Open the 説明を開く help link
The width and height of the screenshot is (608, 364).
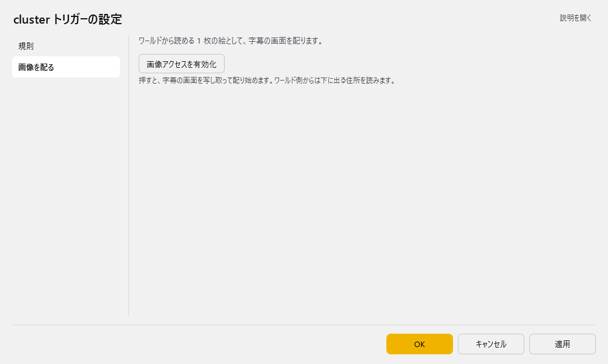click(575, 18)
